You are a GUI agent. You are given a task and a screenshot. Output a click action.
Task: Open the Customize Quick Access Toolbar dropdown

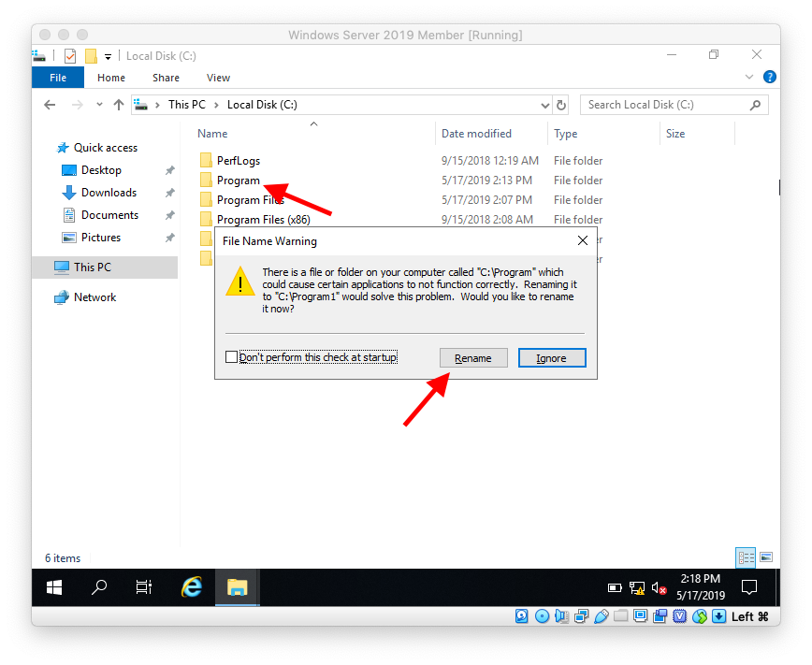point(108,56)
